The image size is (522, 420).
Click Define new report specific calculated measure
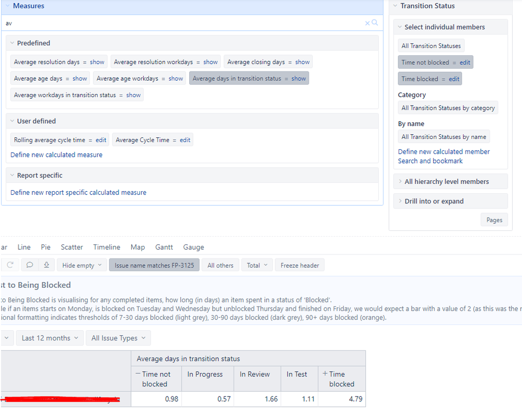(78, 192)
